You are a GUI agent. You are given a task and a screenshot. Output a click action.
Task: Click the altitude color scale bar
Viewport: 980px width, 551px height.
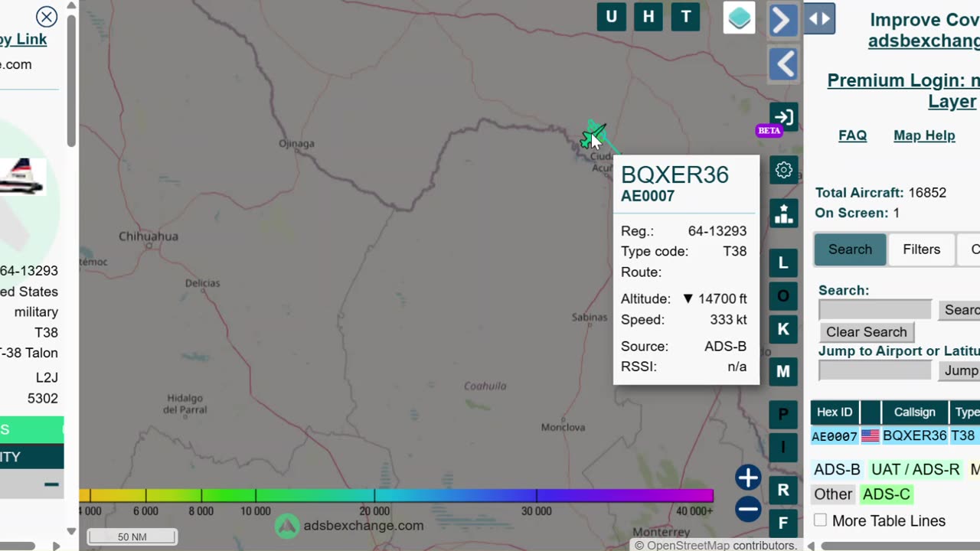click(396, 495)
